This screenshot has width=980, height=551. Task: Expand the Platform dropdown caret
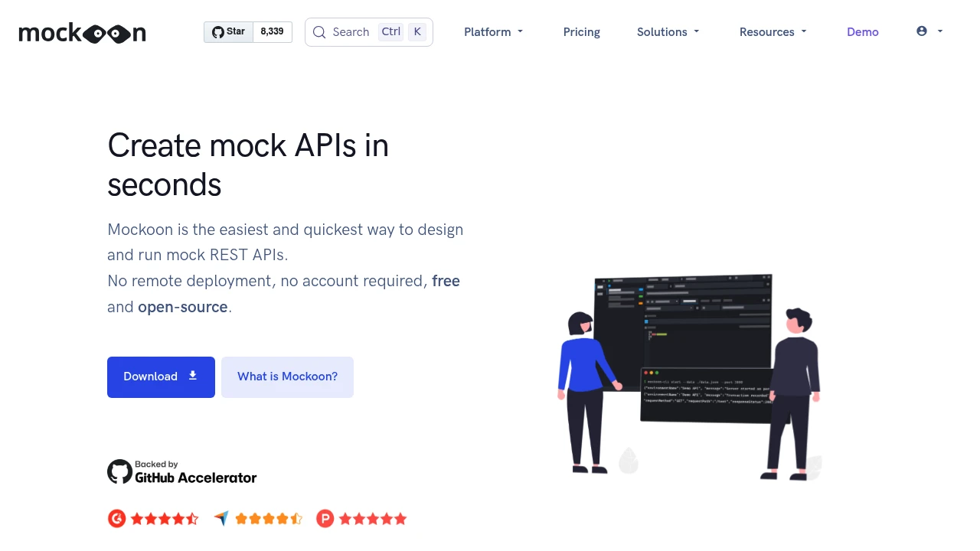(x=521, y=31)
